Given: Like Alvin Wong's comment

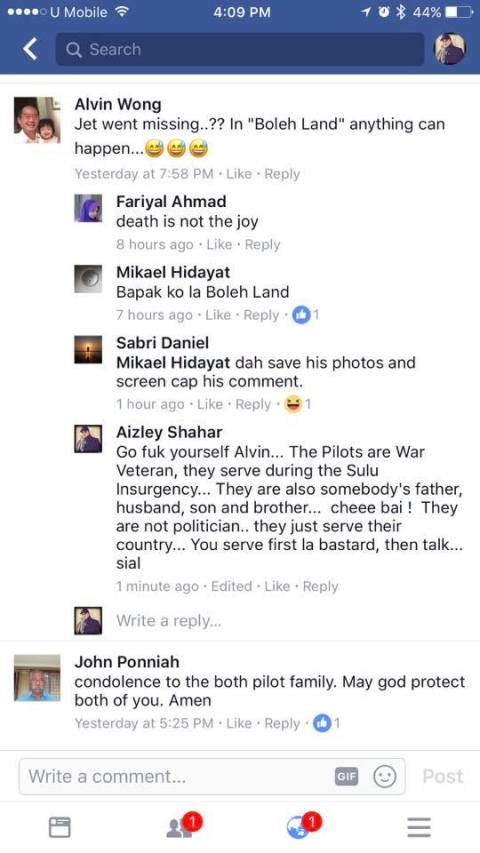Looking at the screenshot, I should 239,174.
